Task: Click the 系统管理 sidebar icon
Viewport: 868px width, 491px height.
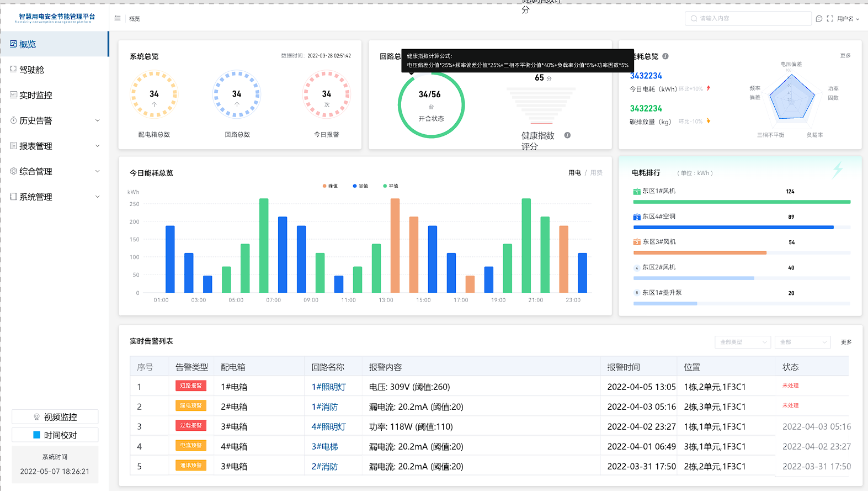Action: (13, 197)
